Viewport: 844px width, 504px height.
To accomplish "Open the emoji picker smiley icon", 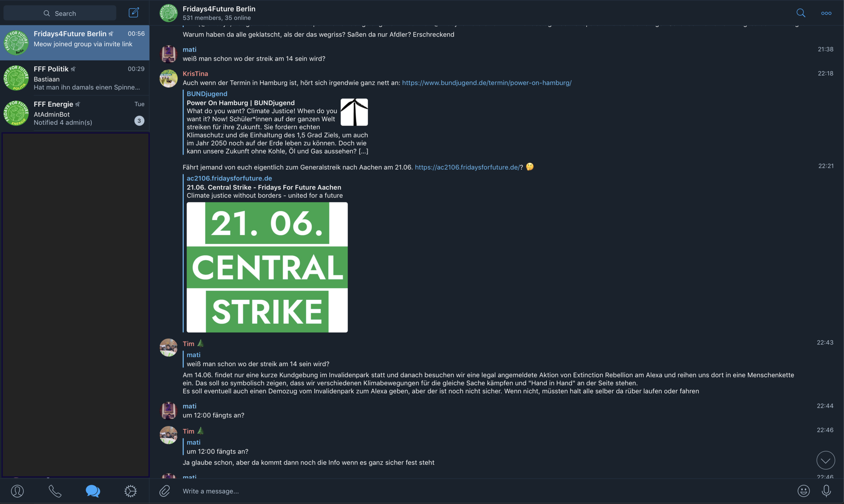I will 803,491.
